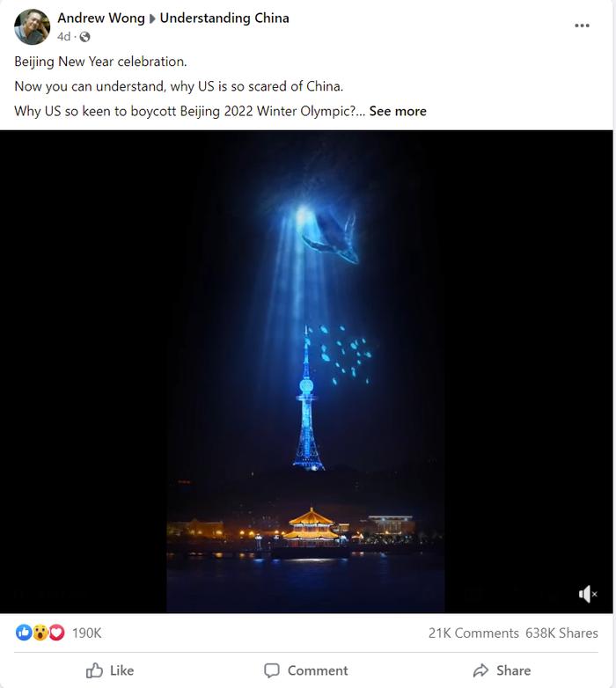
Task: Open the Andrew Wong profile link
Action: [x=101, y=18]
